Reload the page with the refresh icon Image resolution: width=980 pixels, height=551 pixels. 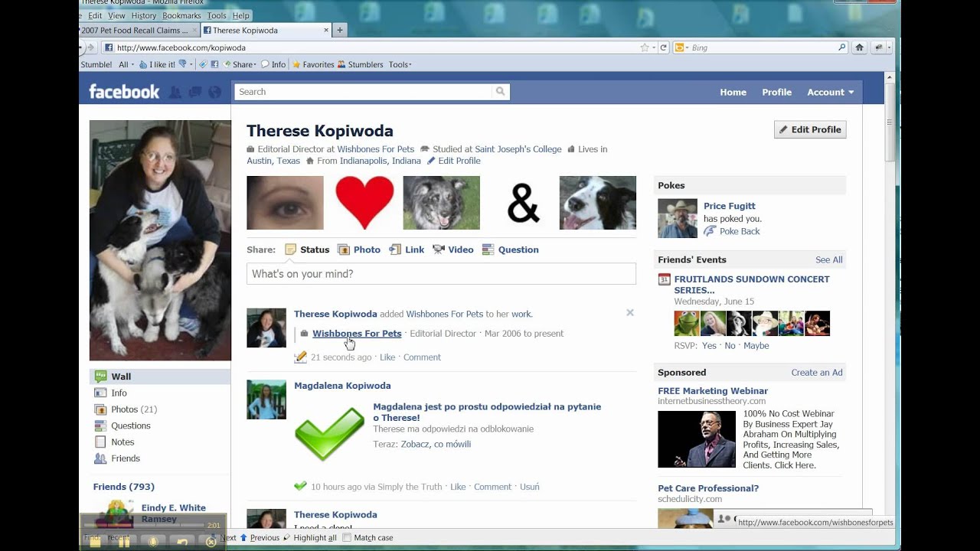(x=664, y=47)
